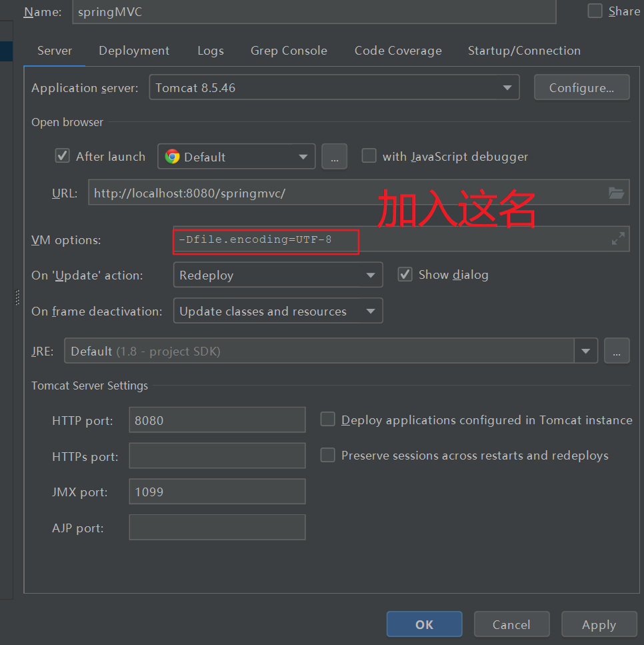Image resolution: width=644 pixels, height=645 pixels.
Task: Open the Default browser dropdown
Action: pos(237,156)
